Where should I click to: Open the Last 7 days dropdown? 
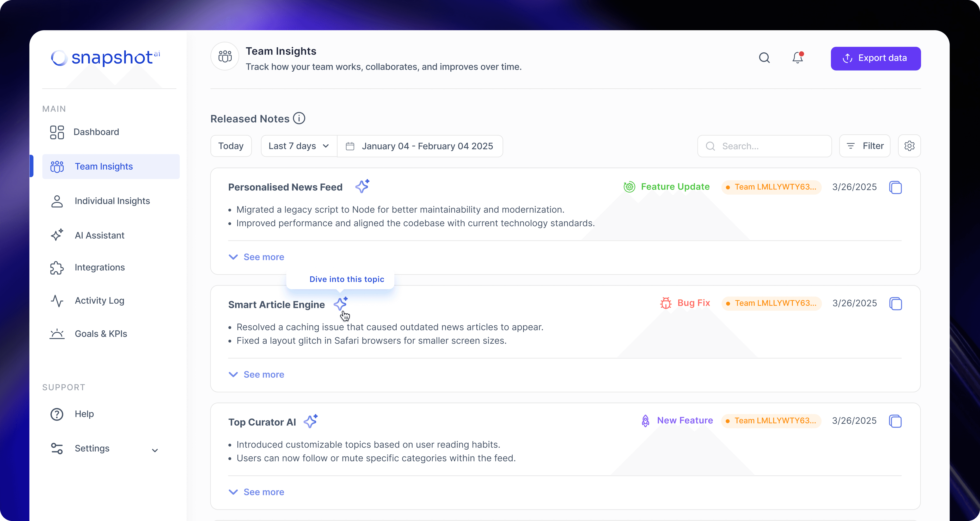pos(299,146)
